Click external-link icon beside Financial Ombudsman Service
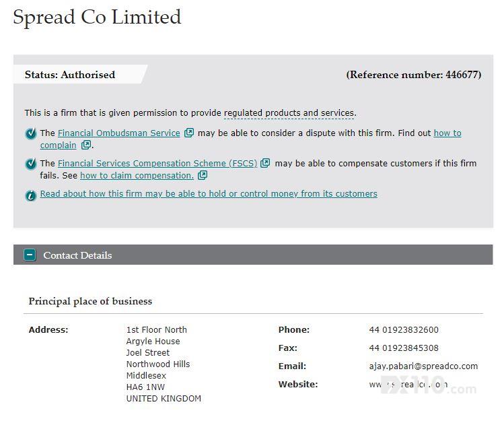This screenshot has height=421, width=504. 189,133
